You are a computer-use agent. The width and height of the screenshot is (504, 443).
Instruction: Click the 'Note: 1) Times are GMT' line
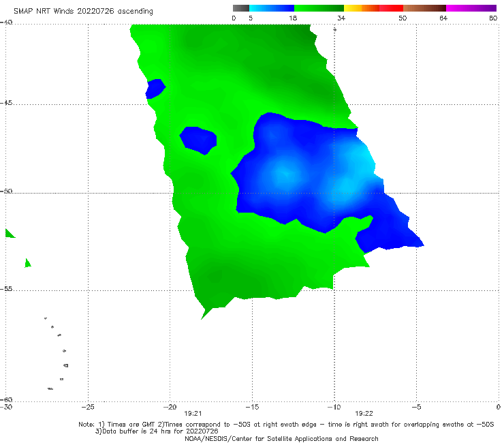[x=286, y=425]
